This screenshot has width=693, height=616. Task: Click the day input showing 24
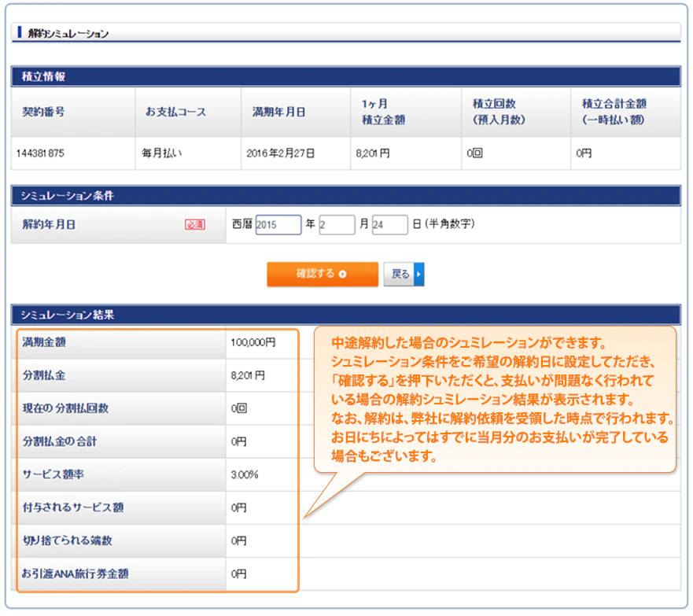tap(389, 225)
